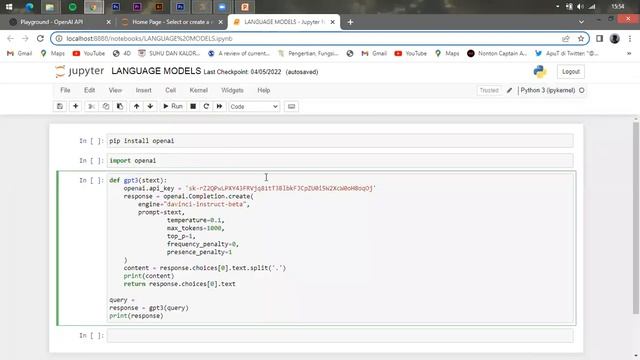Click the Python 3 (ipykernel) kernel name
The height and width of the screenshot is (360, 640).
[x=547, y=90]
